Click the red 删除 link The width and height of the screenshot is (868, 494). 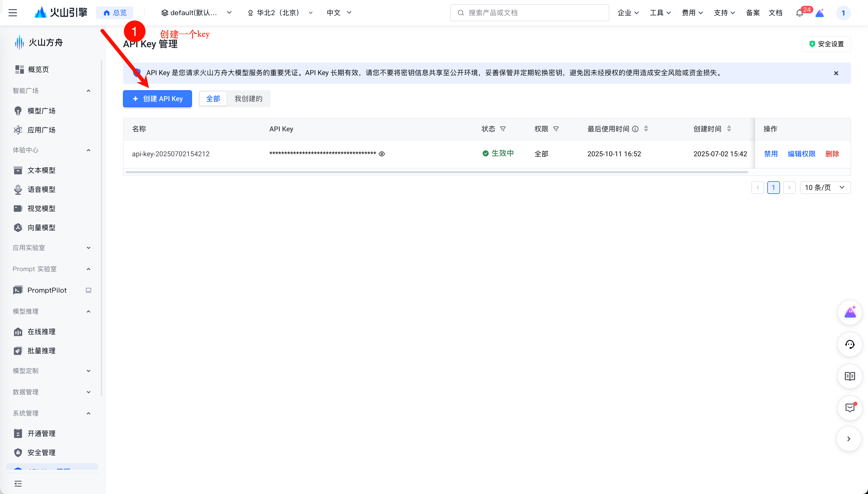[832, 154]
